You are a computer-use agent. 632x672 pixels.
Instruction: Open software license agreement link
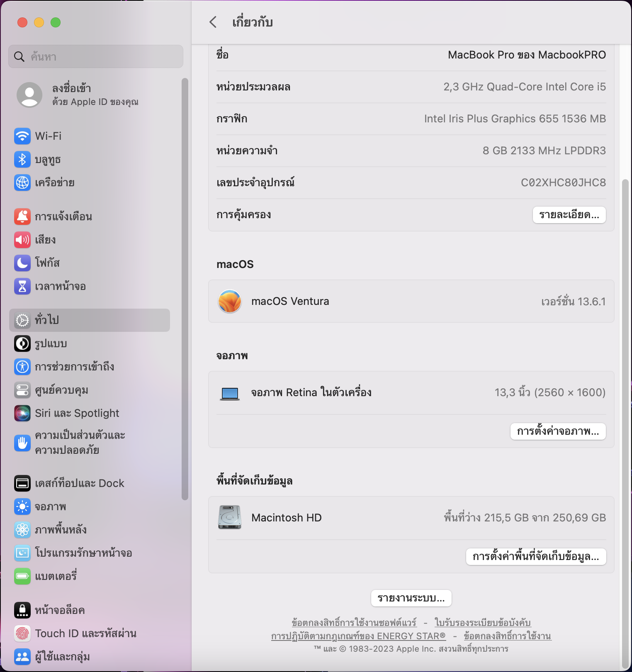pos(354,623)
